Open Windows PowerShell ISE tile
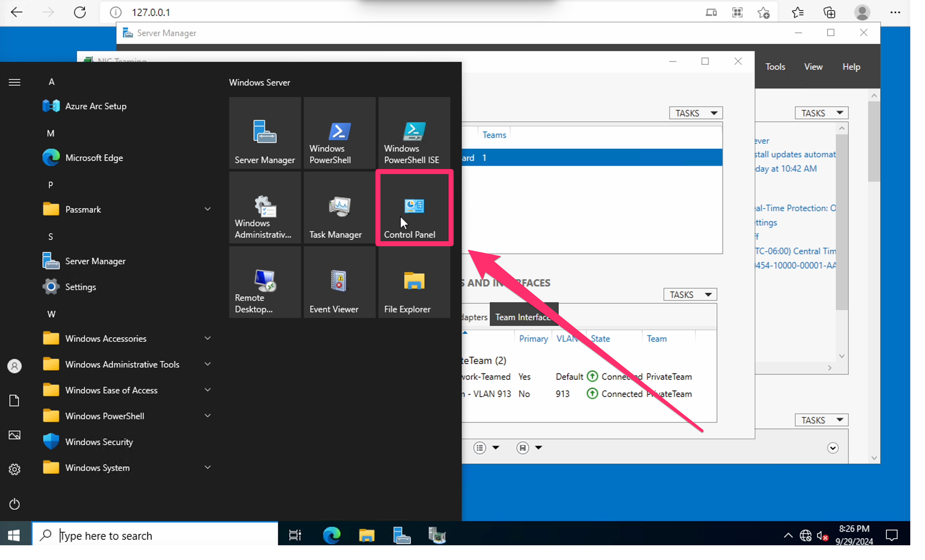This screenshot has height=560, width=925. [x=414, y=133]
